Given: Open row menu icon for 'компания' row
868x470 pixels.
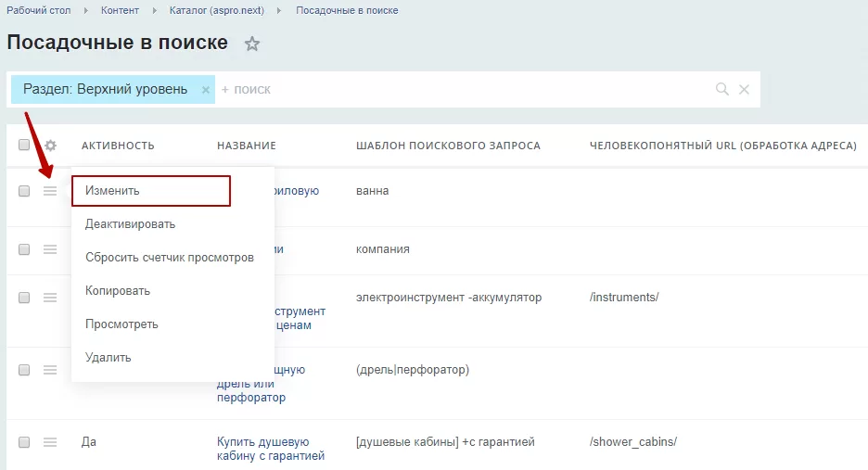Looking at the screenshot, I should (50, 249).
